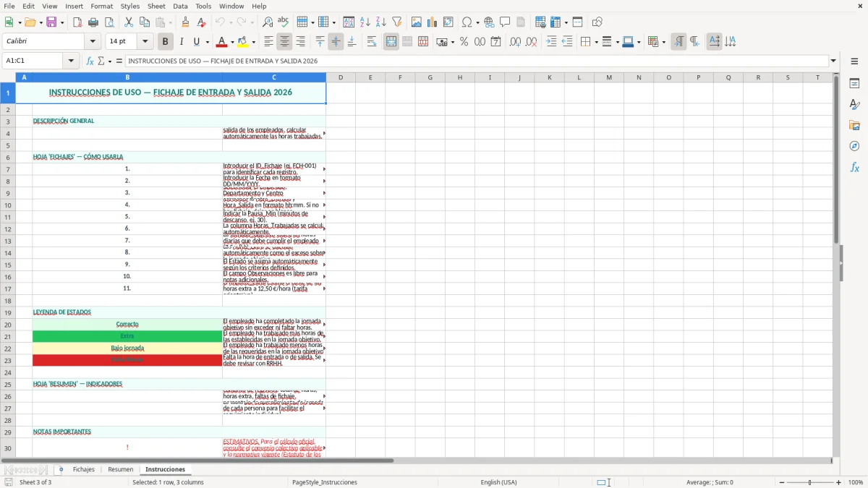Screen dimensions: 868x488
Task: Run the Spelling check icon
Action: point(284,22)
